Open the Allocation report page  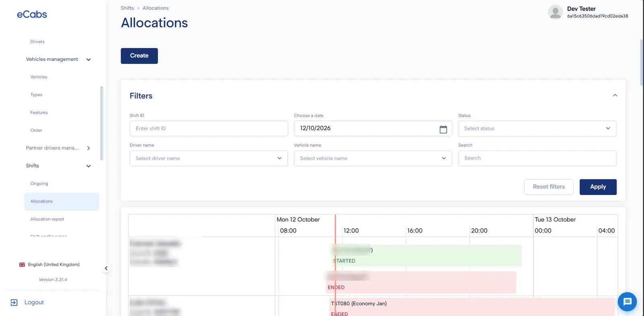click(x=47, y=219)
